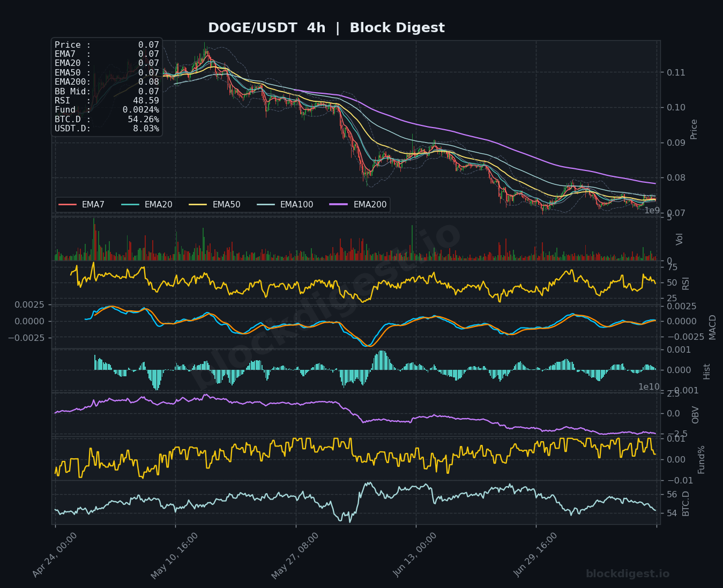Click the MACD axis label

click(712, 327)
